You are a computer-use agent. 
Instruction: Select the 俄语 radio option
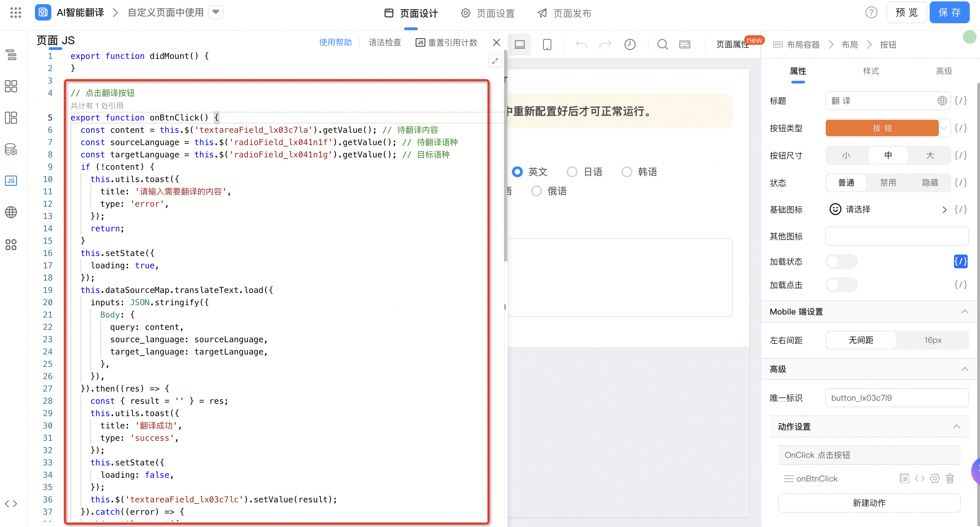[537, 191]
